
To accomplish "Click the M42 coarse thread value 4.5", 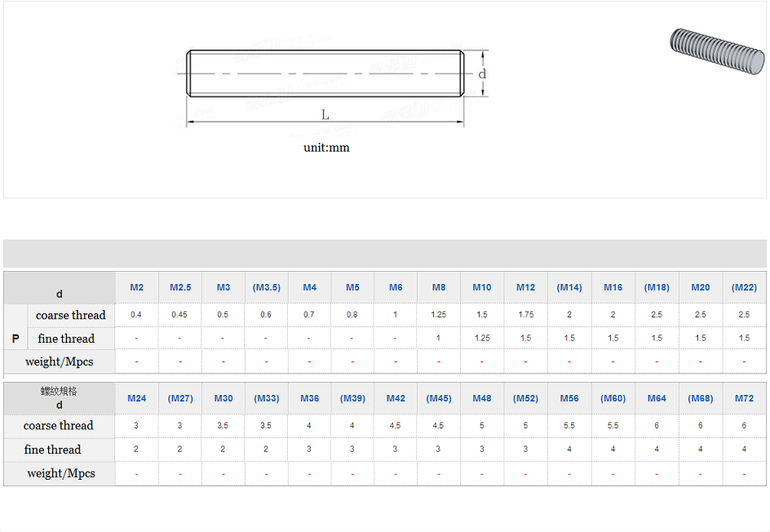I will [x=395, y=425].
